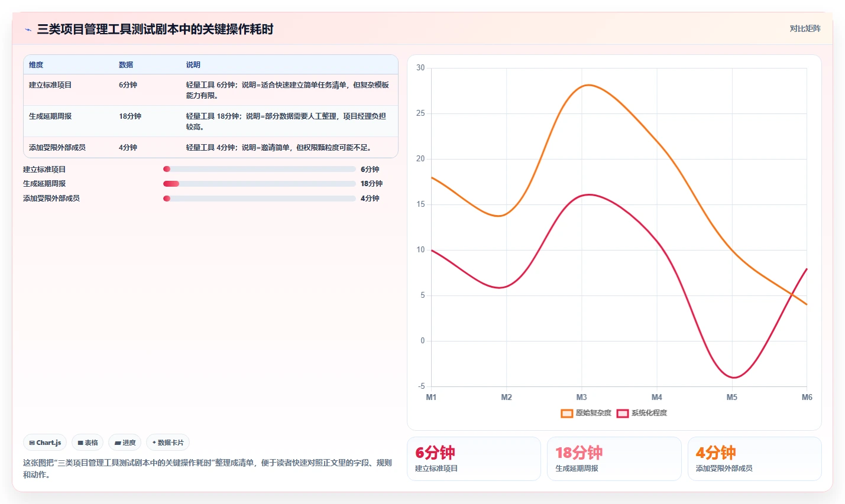Viewport: 845px width, 504px height.
Task: Toggle the 系统化程度 legend swatch
Action: (x=622, y=413)
